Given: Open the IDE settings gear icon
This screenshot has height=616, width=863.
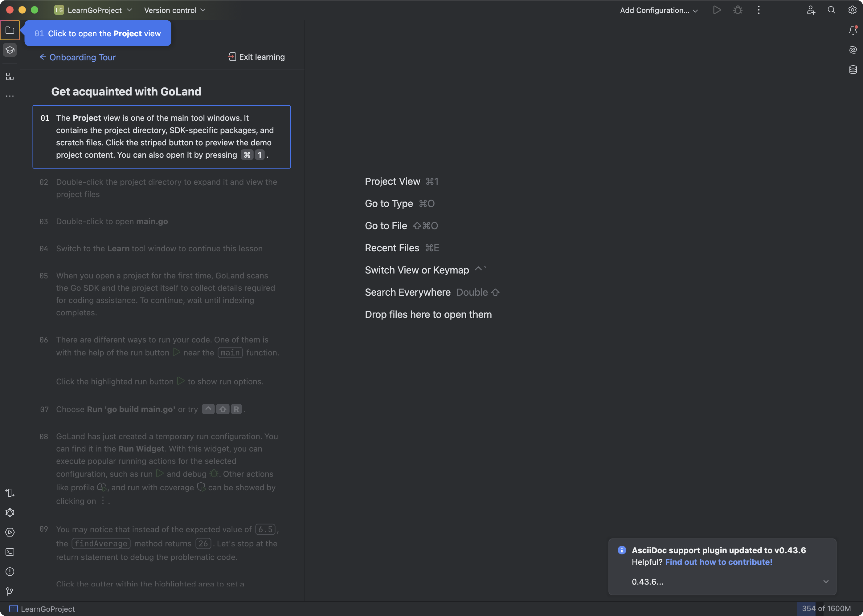Looking at the screenshot, I should [852, 10].
